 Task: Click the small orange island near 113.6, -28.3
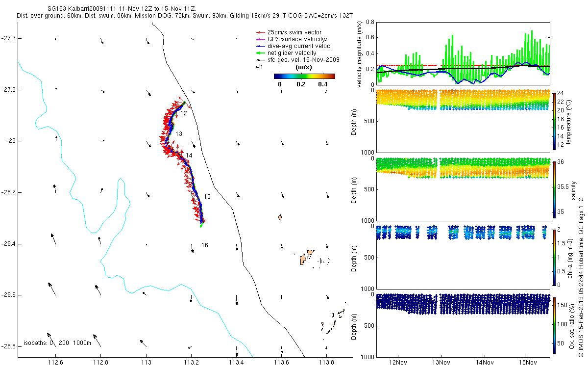(x=280, y=217)
